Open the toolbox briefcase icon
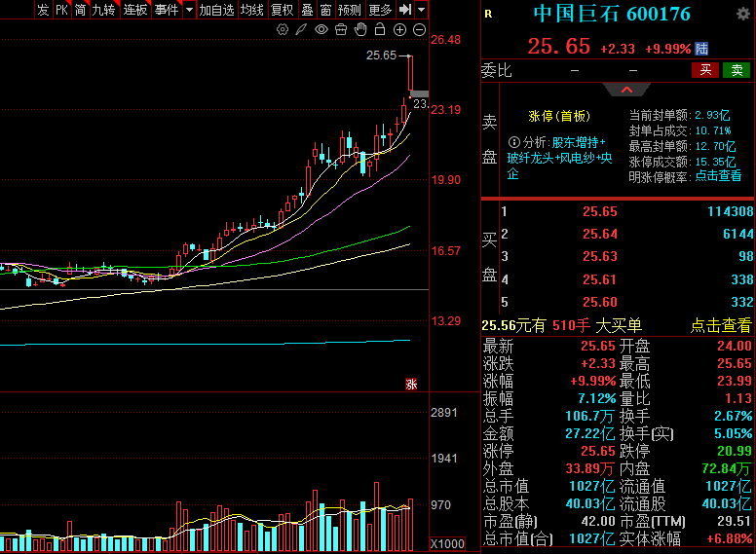Image resolution: width=756 pixels, height=554 pixels. pyautogui.click(x=341, y=30)
